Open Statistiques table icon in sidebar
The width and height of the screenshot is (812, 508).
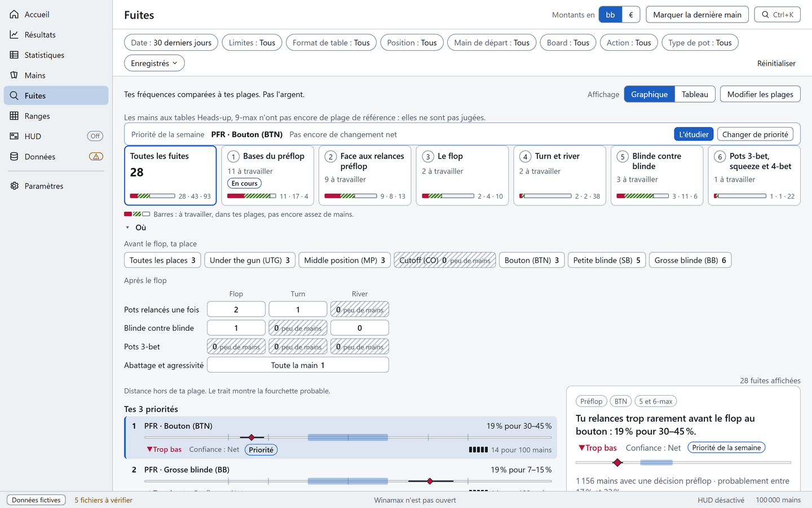coord(14,55)
